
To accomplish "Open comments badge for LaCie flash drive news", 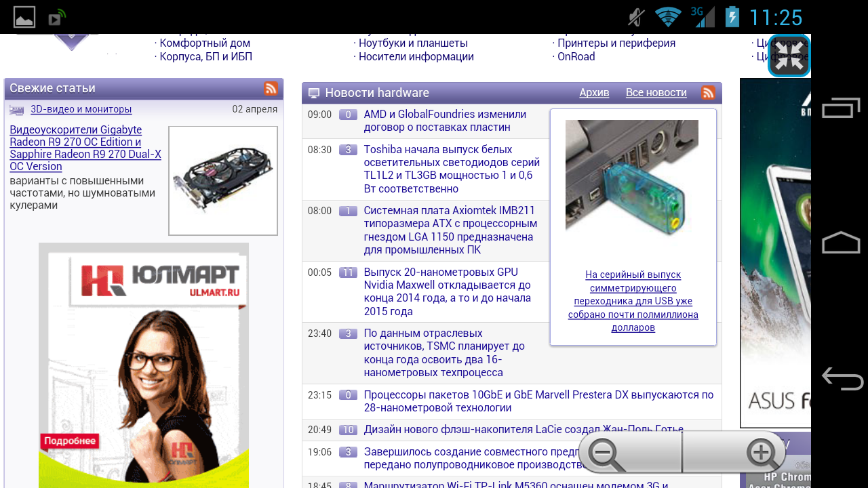I will (x=348, y=430).
